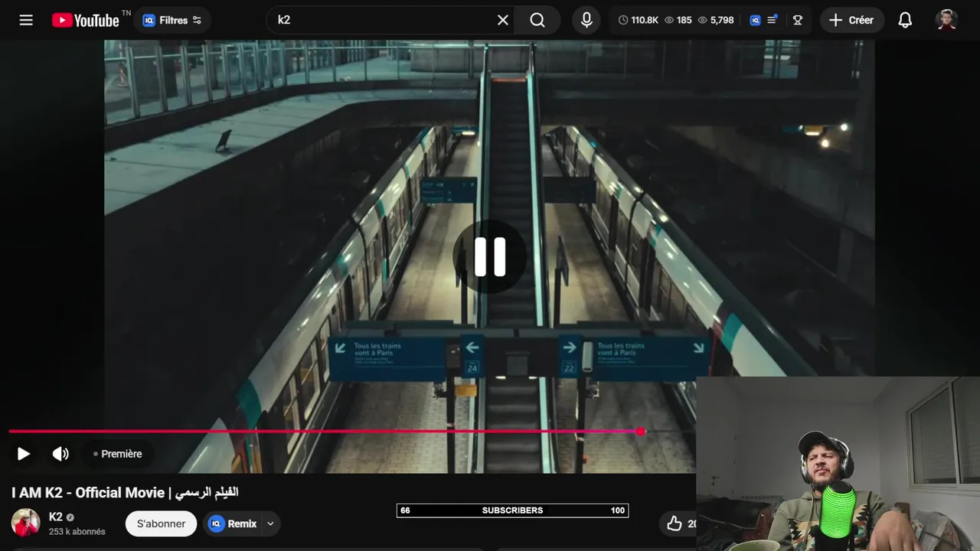
Task: Open the vidIQ logo in toolbar
Action: click(x=755, y=20)
